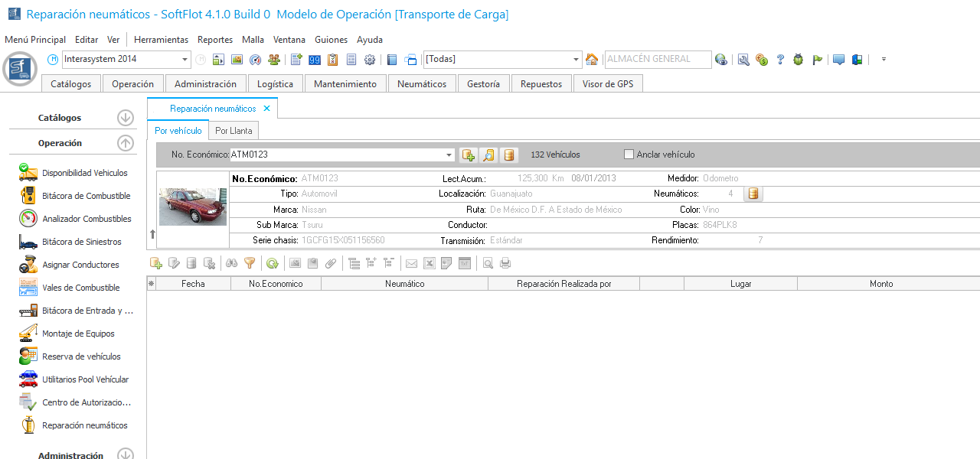Collapse the Operación sidebar section
The image size is (980, 459).
pyautogui.click(x=126, y=143)
